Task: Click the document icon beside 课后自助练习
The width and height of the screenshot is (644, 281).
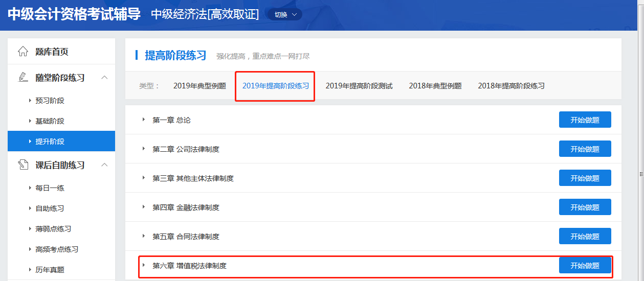Action: [23, 165]
